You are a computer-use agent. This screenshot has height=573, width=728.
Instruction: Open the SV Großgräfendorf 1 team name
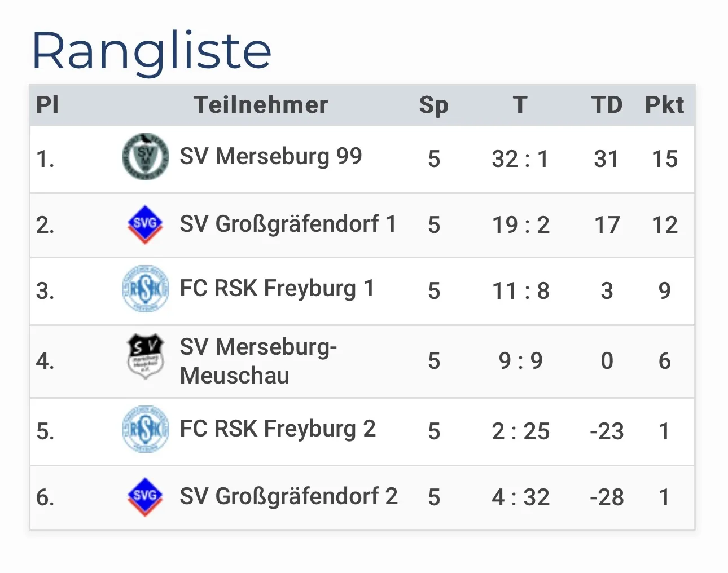pyautogui.click(x=288, y=224)
